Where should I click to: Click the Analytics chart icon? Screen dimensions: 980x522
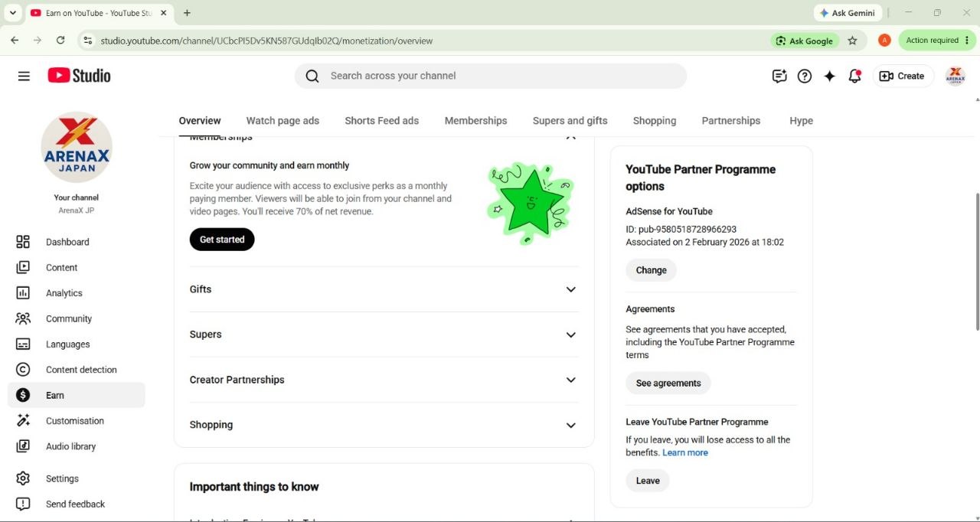click(x=23, y=293)
